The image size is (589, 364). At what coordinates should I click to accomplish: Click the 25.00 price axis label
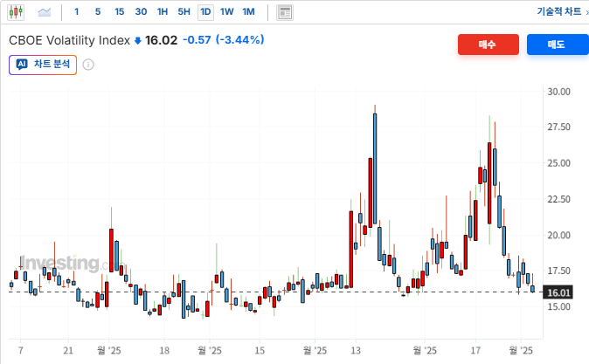[558, 163]
